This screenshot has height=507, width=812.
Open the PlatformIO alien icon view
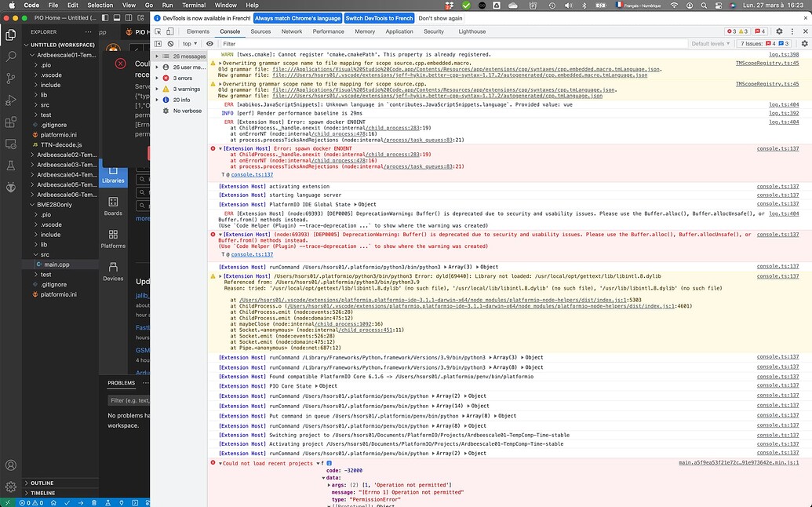(11, 188)
